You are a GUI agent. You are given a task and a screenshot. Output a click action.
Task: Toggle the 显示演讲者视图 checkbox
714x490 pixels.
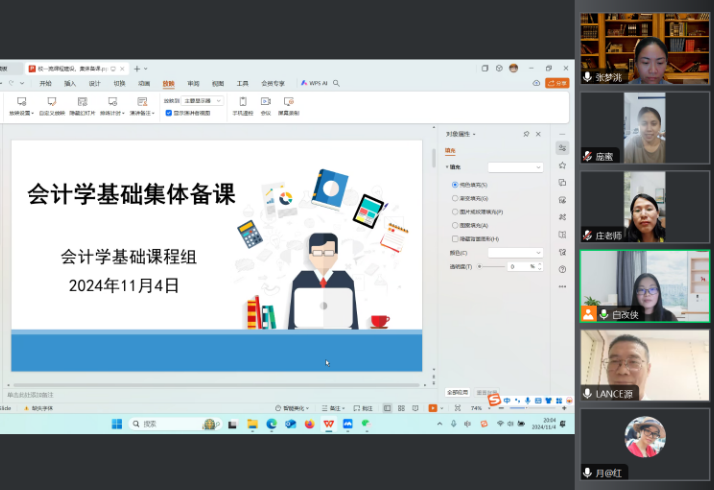click(x=169, y=113)
